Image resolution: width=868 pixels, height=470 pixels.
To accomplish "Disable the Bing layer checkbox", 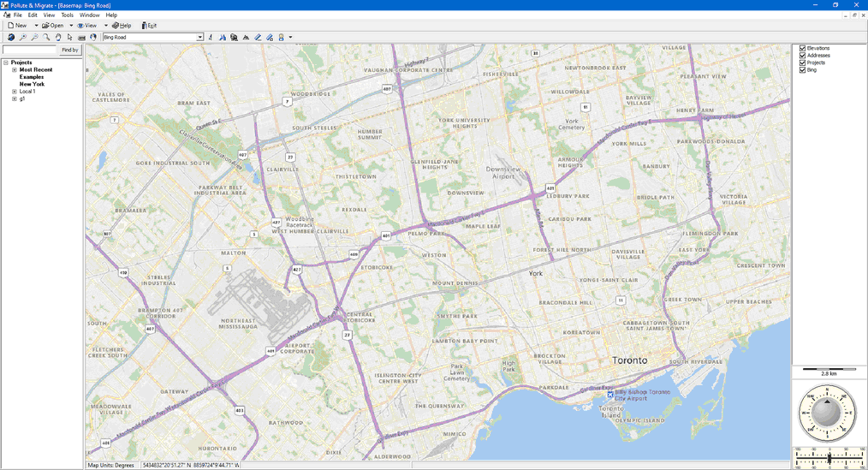I will pos(802,70).
